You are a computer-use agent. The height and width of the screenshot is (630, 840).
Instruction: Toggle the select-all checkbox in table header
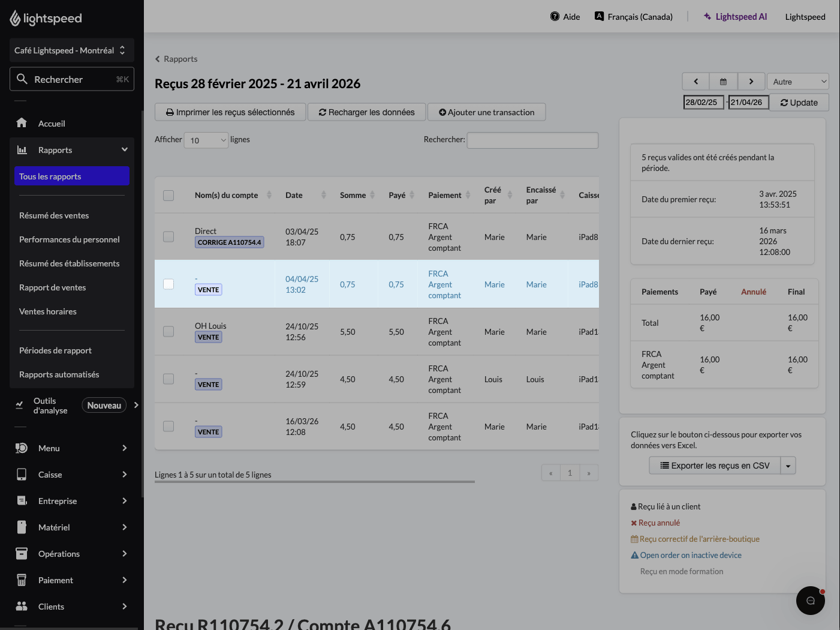coord(168,196)
